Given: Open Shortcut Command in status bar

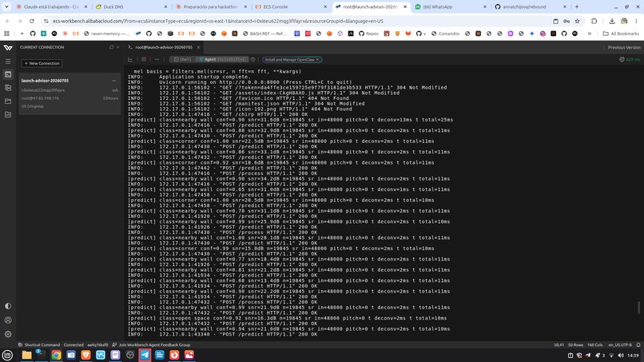Looking at the screenshot, I should (38, 344).
